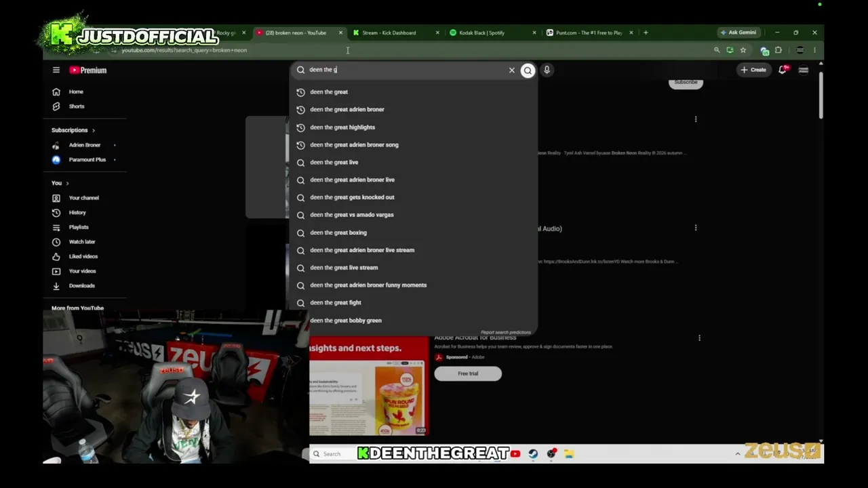This screenshot has width=868, height=488.
Task: Close the Kick Dashboard tab
Action: point(437,33)
